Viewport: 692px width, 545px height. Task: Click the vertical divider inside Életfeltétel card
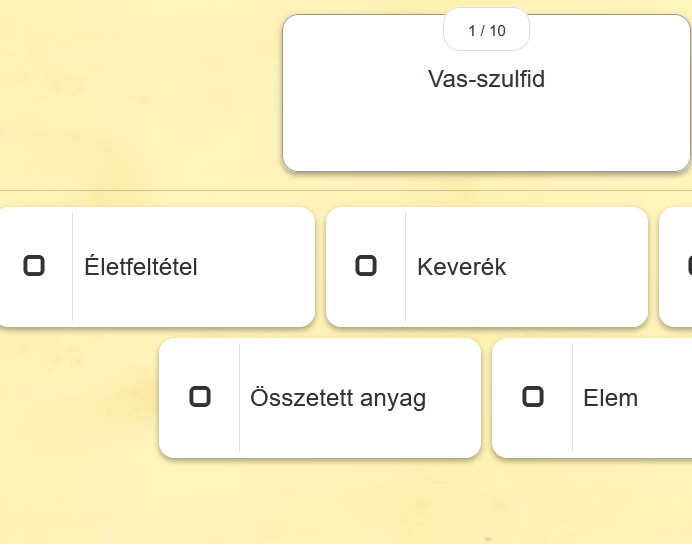click(x=72, y=267)
